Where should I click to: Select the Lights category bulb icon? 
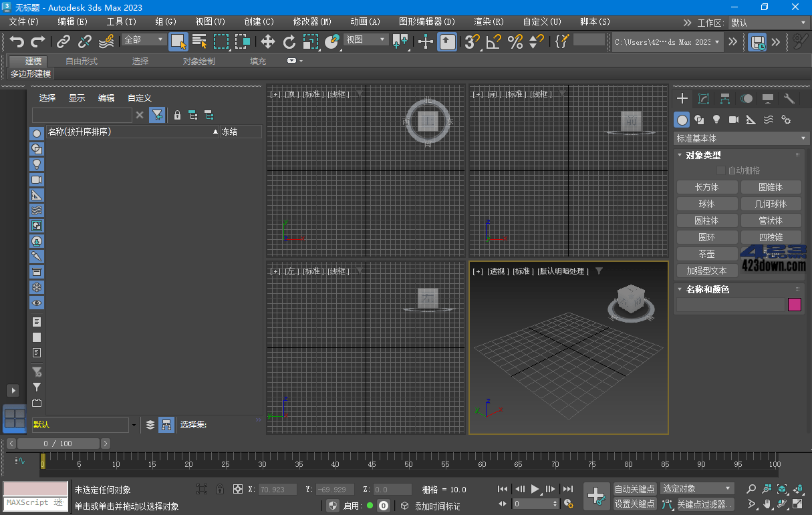pyautogui.click(x=716, y=120)
